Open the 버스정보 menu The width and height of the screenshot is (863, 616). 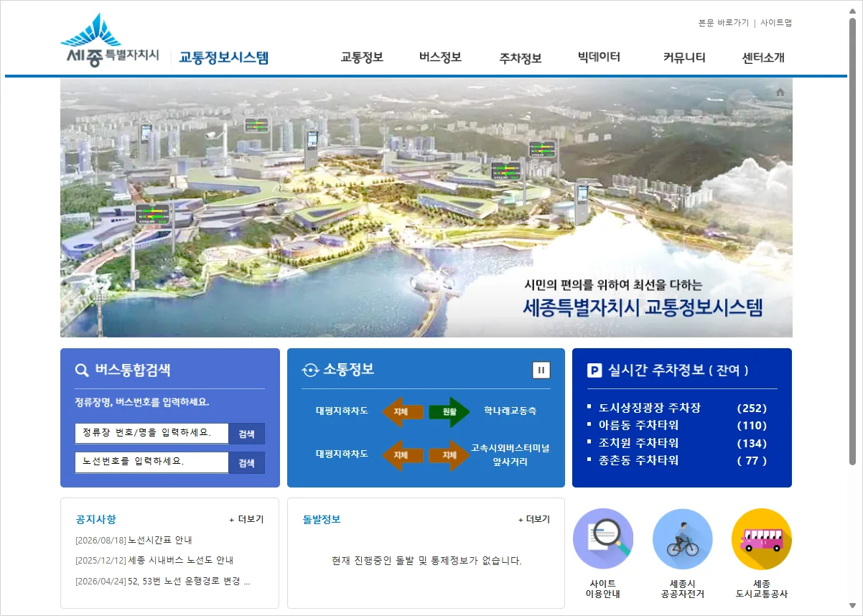coord(440,57)
